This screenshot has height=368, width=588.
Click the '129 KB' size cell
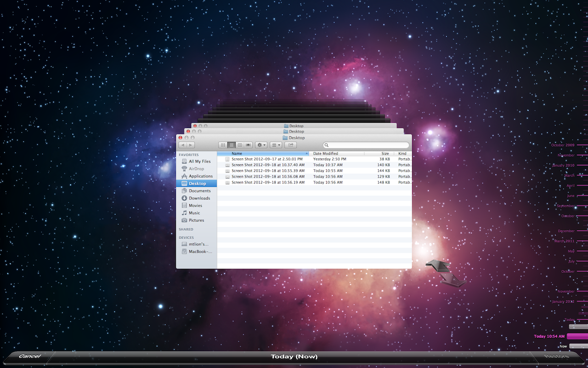coord(384,177)
